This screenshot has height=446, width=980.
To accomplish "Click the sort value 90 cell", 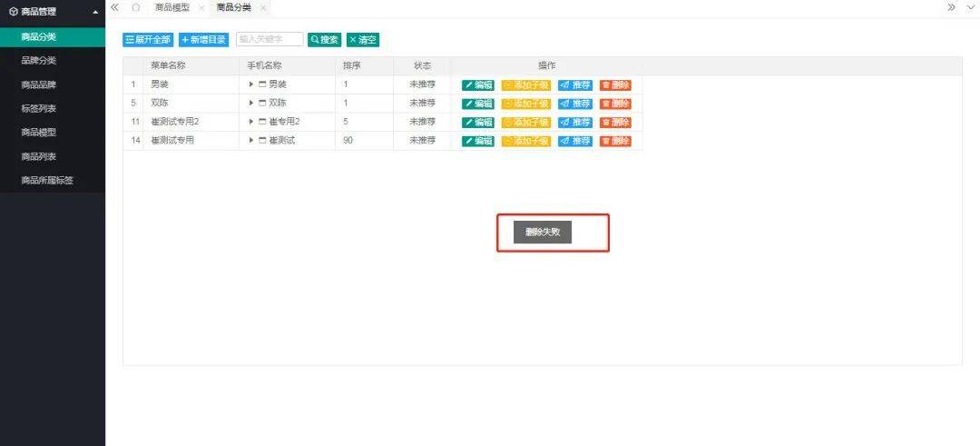I will (x=365, y=141).
